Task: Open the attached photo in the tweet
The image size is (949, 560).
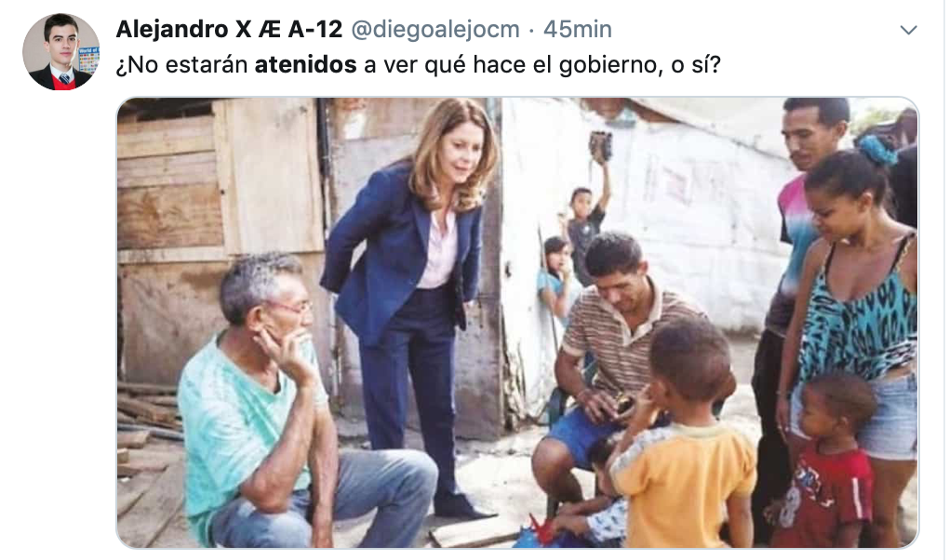Action: click(517, 323)
